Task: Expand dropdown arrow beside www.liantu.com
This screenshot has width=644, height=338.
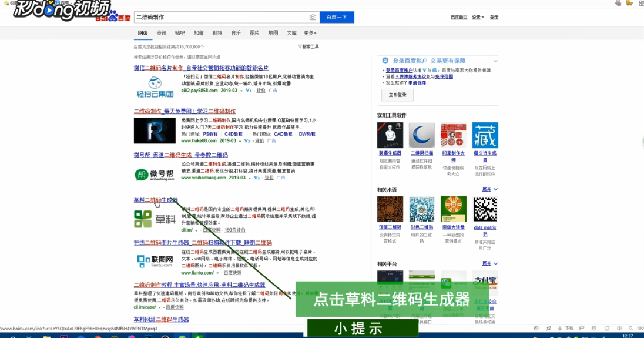Action: [217, 273]
